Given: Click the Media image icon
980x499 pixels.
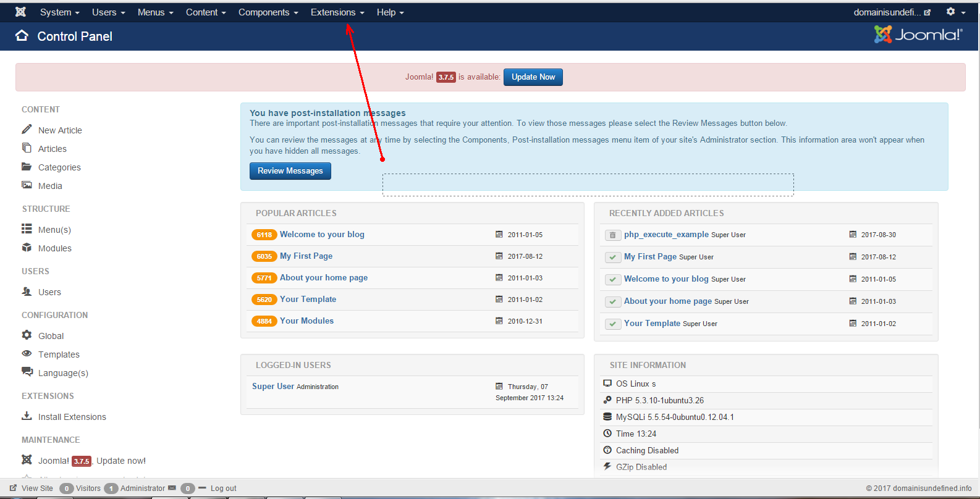Looking at the screenshot, I should pos(27,185).
